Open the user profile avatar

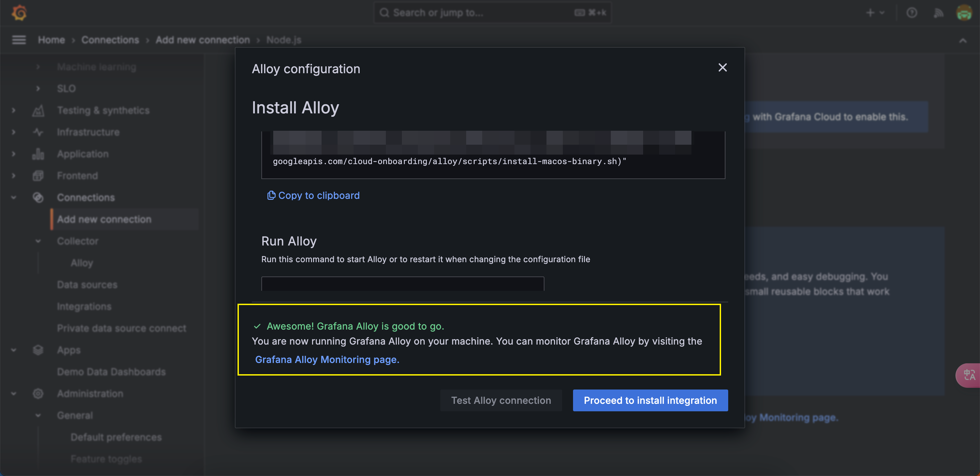click(964, 13)
